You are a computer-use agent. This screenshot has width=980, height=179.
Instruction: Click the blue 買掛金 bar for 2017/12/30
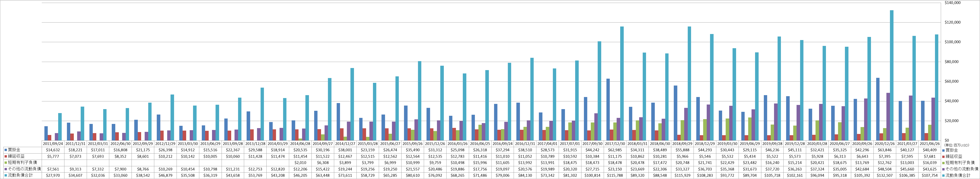[x=608, y=110]
